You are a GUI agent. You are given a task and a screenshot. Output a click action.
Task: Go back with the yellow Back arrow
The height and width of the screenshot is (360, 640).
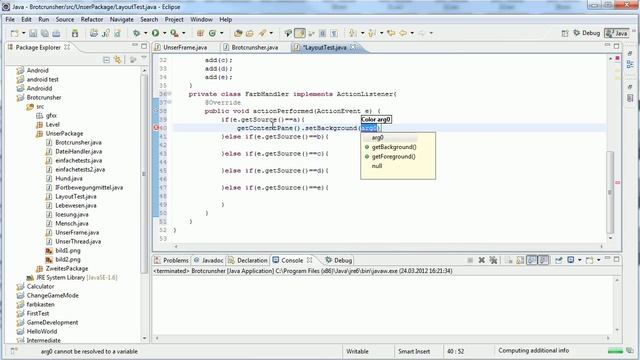[x=403, y=33]
